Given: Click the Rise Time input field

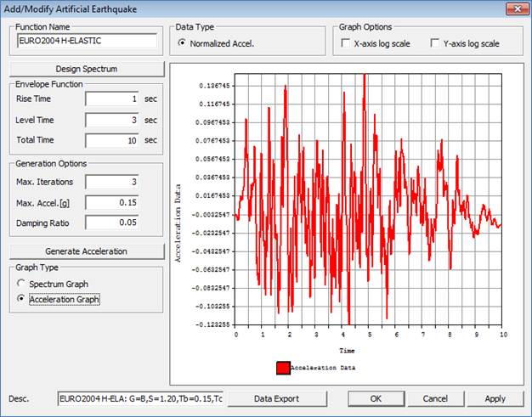Looking at the screenshot, I should [111, 99].
